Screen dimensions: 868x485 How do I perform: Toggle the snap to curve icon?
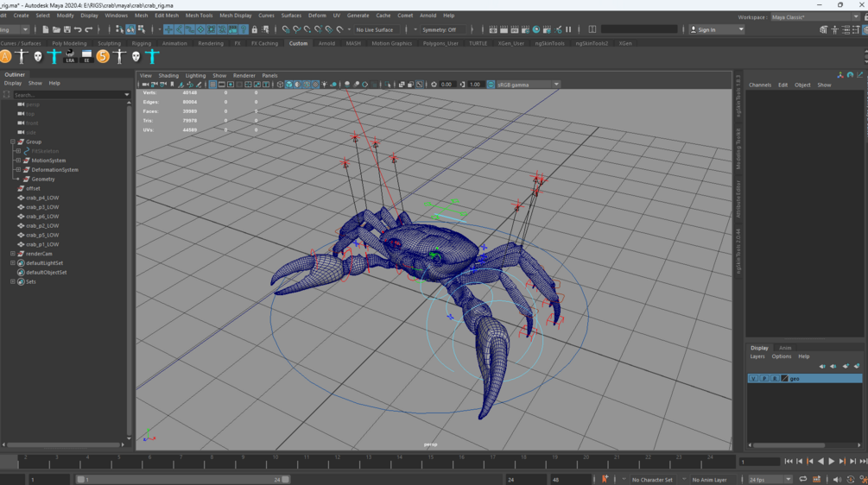(297, 29)
